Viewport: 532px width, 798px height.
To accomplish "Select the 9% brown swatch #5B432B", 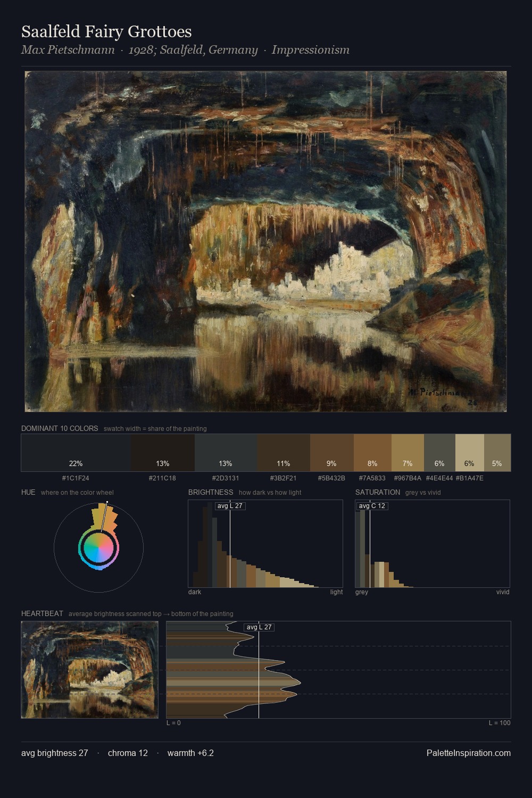I will (x=332, y=453).
